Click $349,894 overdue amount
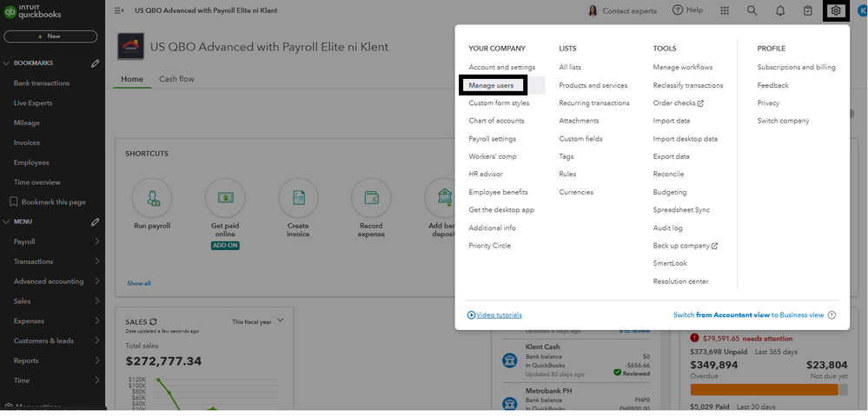Image resolution: width=868 pixels, height=416 pixels. pyautogui.click(x=714, y=365)
